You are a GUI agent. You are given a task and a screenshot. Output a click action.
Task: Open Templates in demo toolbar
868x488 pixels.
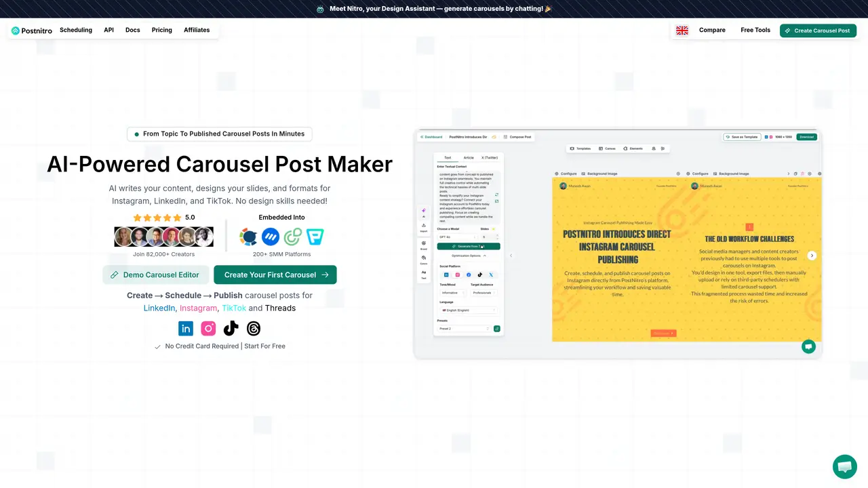(580, 148)
